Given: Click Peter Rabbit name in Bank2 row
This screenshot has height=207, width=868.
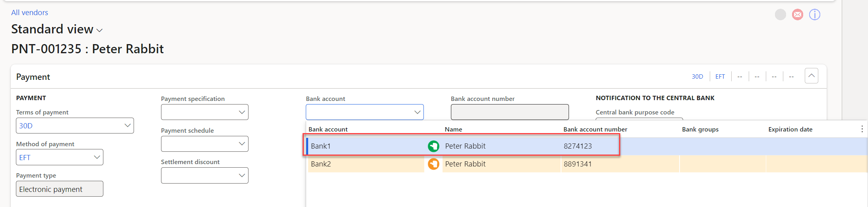Looking at the screenshot, I should pyautogui.click(x=465, y=164).
